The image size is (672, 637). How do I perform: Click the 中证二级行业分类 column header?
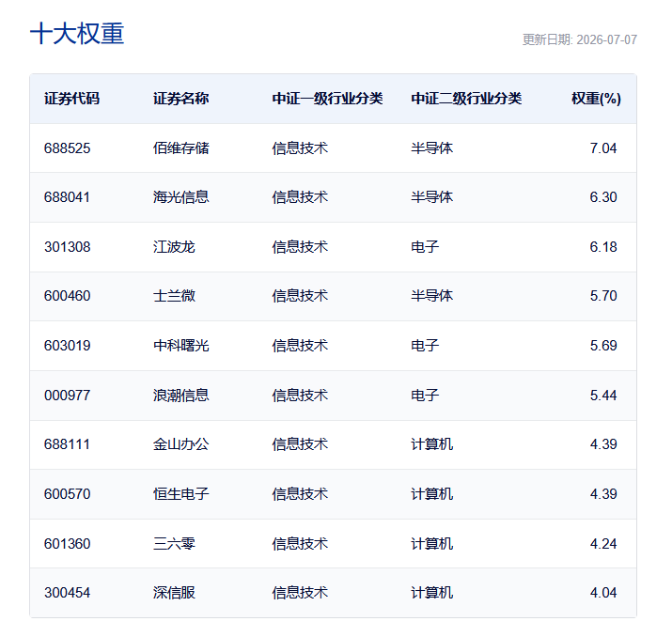[x=466, y=99]
